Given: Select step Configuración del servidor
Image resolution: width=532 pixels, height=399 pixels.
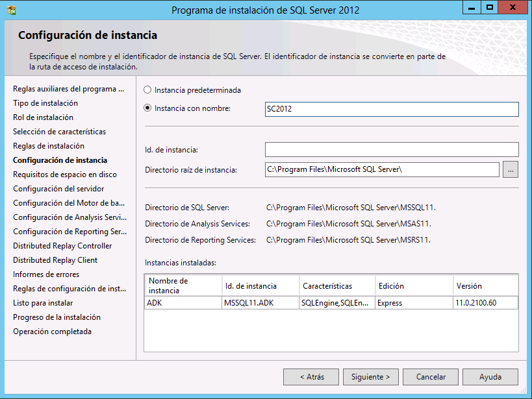Looking at the screenshot, I should tap(58, 189).
